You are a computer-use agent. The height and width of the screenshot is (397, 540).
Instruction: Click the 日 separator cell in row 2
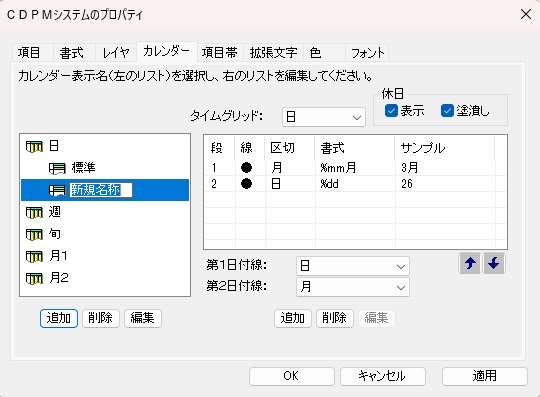pyautogui.click(x=276, y=184)
